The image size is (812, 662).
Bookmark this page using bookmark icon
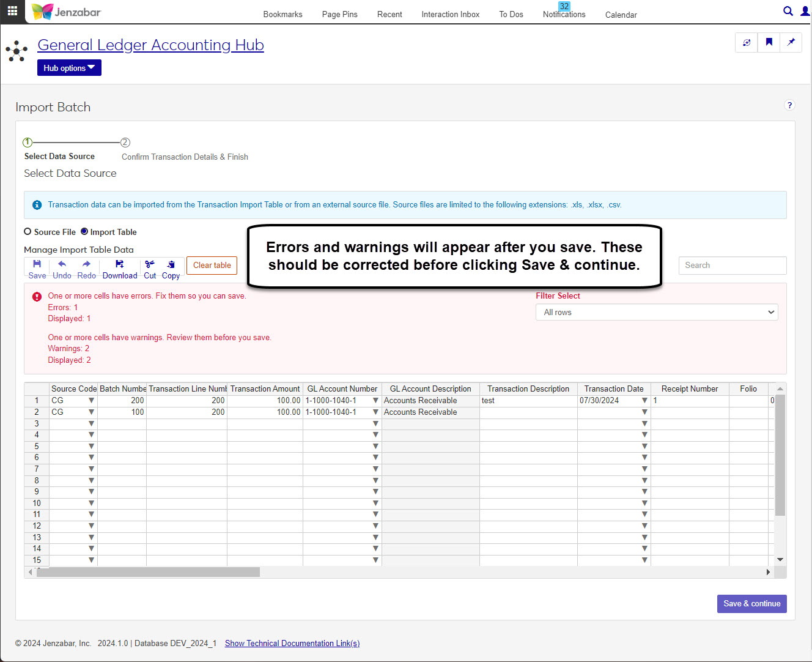[769, 42]
